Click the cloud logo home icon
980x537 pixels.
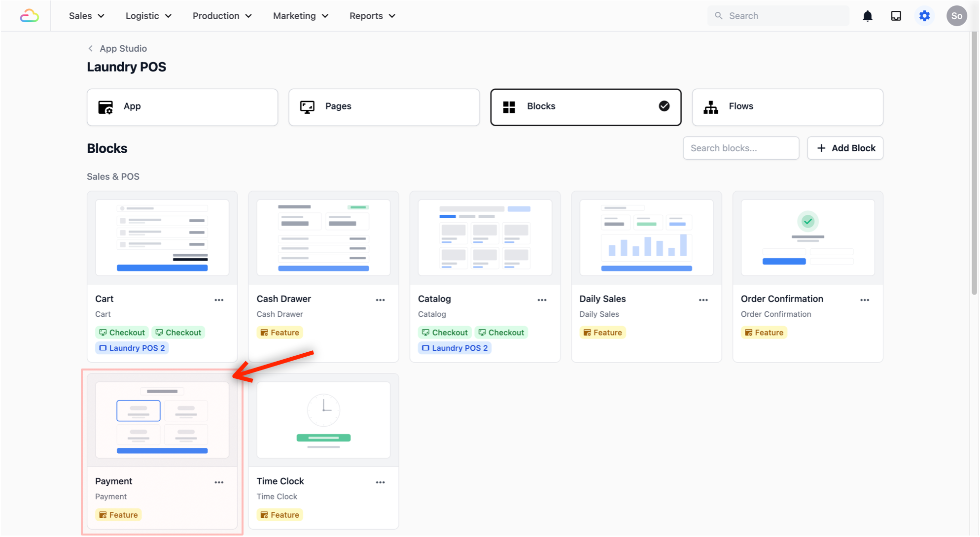29,16
